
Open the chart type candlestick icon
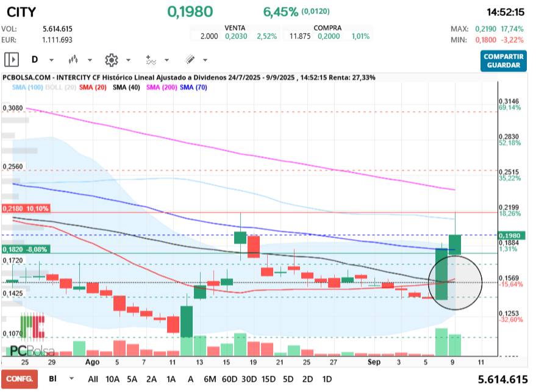click(73, 60)
